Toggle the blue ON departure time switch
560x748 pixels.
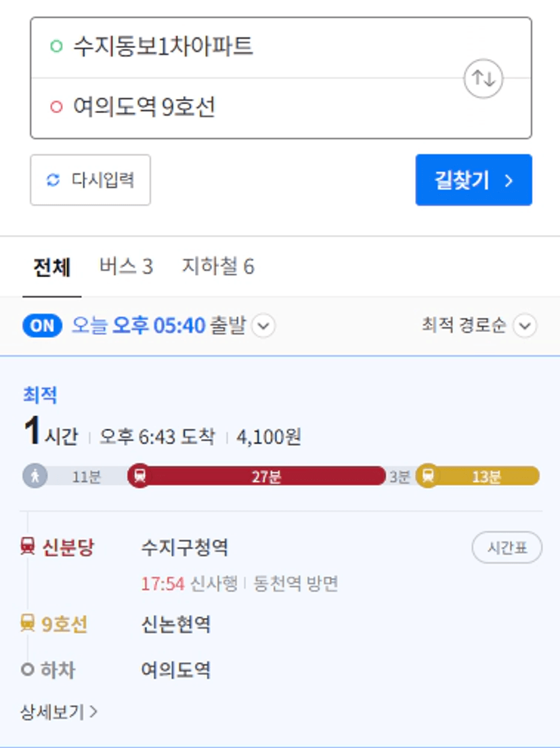[x=43, y=326]
